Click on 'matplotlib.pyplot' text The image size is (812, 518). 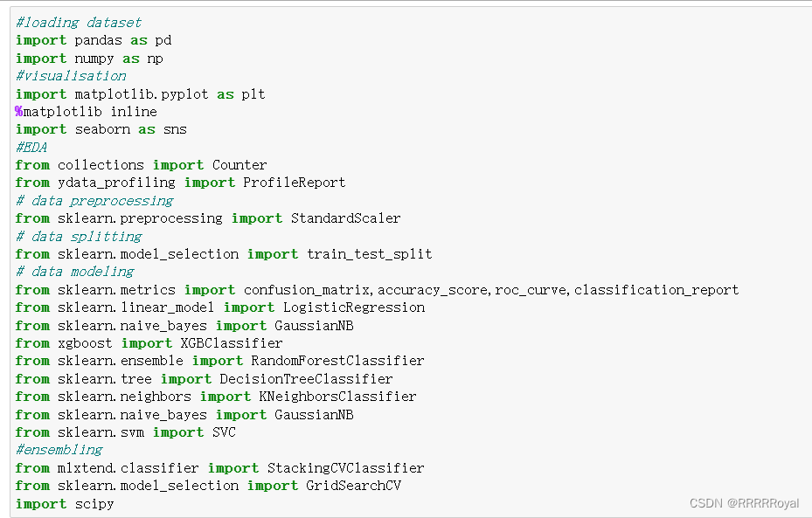[x=142, y=94]
